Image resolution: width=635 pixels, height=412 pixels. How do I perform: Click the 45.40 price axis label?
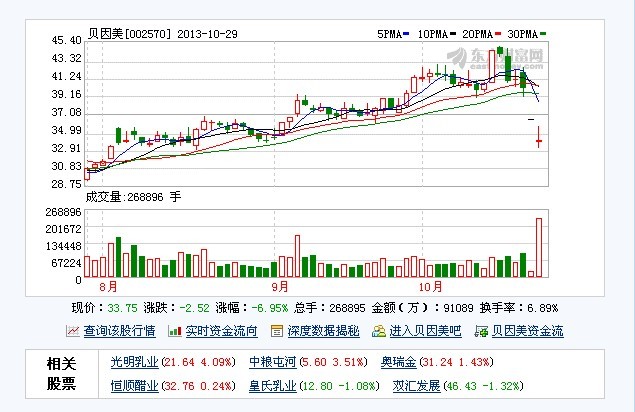[66, 41]
